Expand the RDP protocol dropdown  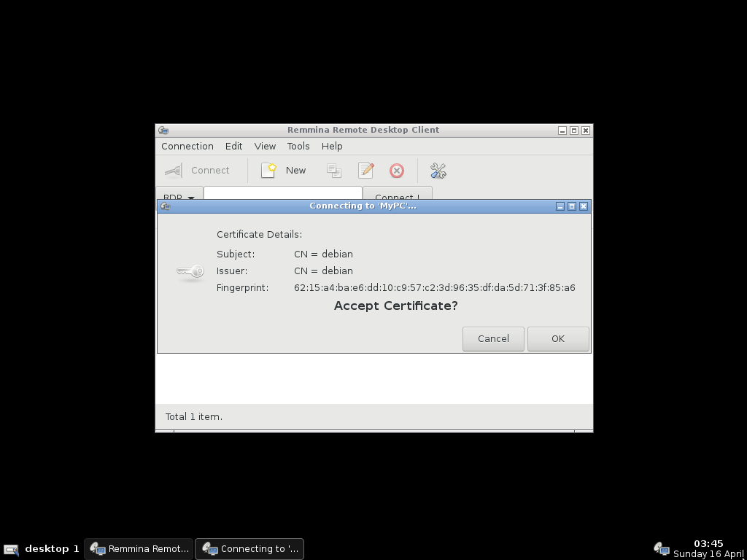(179, 194)
